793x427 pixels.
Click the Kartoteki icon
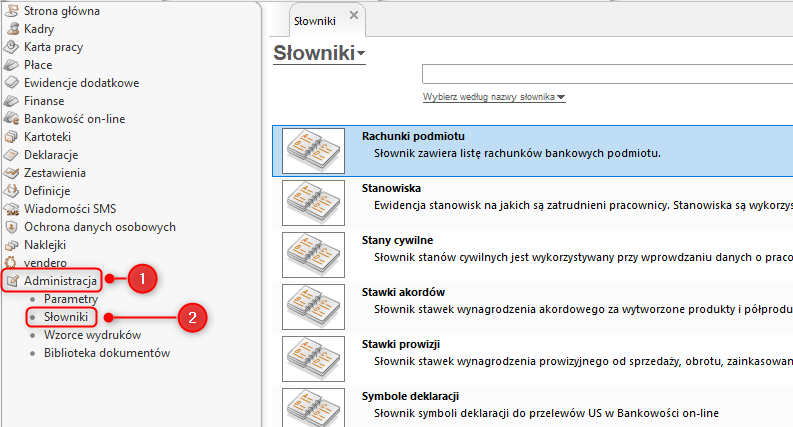11,137
